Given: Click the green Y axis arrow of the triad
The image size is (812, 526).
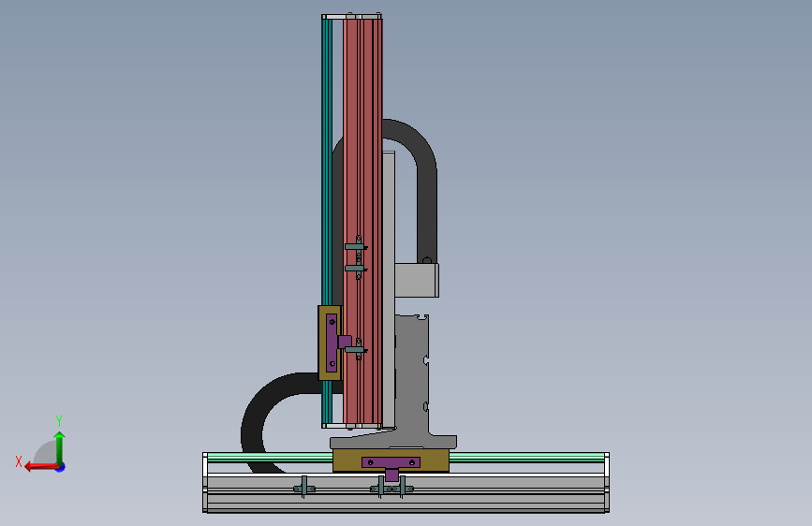Looking at the screenshot, I should (60, 446).
